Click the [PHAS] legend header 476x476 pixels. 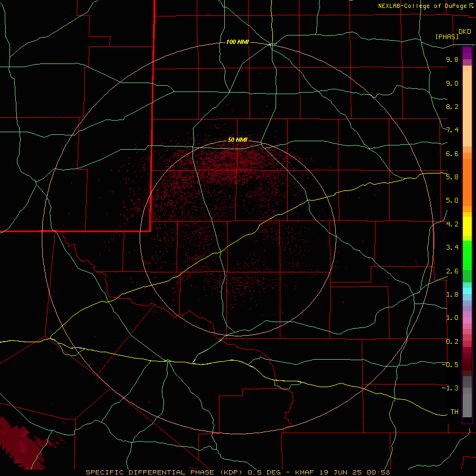pos(447,36)
